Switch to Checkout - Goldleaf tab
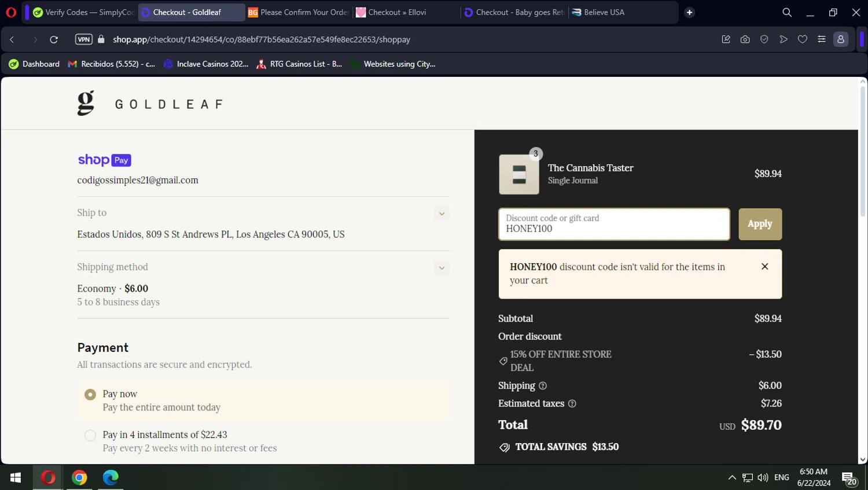 [191, 12]
